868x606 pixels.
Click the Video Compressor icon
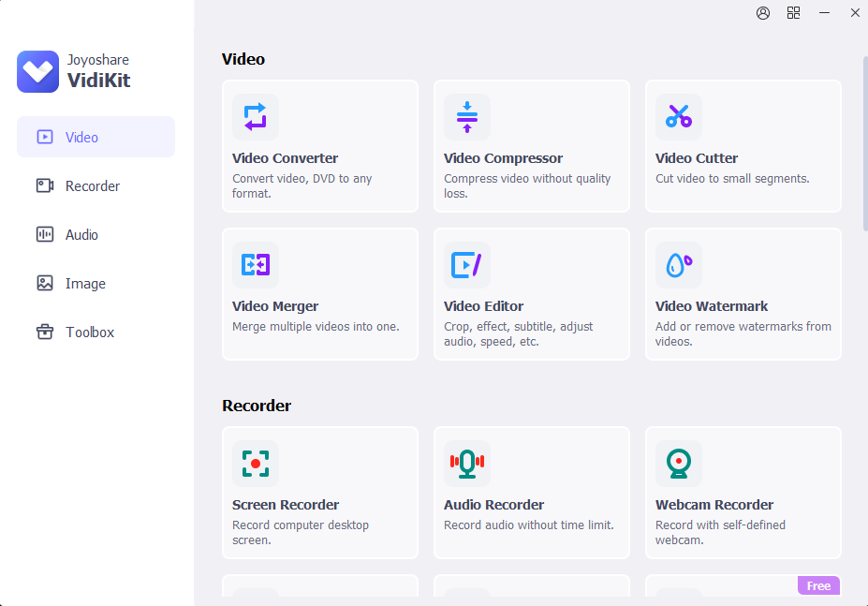pyautogui.click(x=467, y=117)
